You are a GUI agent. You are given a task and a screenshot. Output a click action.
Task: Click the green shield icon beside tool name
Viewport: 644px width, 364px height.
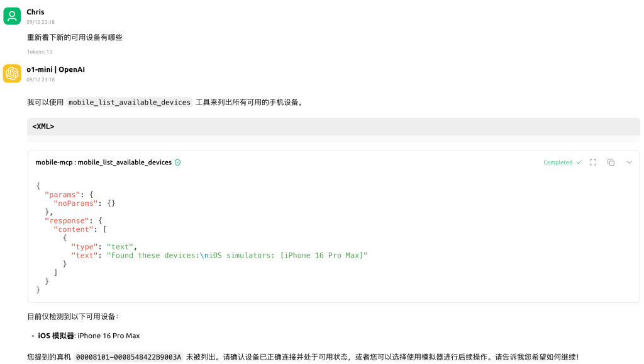[178, 162]
